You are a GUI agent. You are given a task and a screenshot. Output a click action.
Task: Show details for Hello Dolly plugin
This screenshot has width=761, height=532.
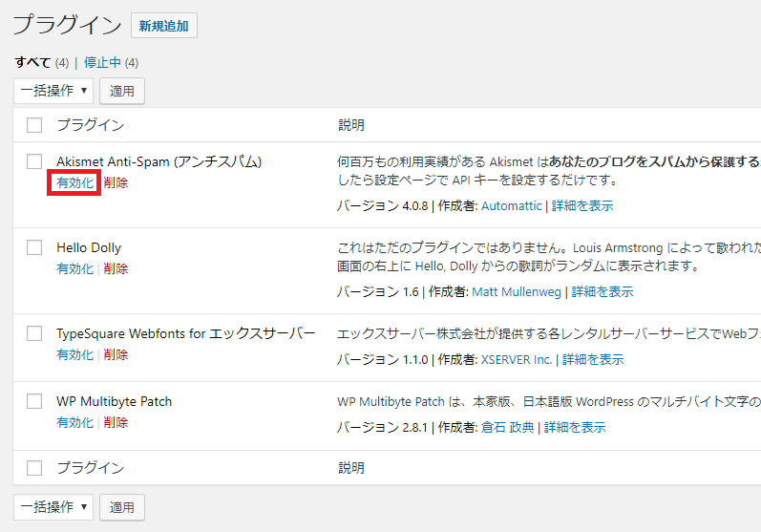coord(602,292)
